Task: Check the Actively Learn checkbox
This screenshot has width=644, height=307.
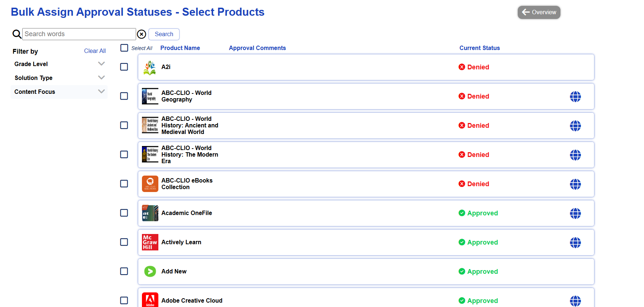Action: tap(124, 242)
